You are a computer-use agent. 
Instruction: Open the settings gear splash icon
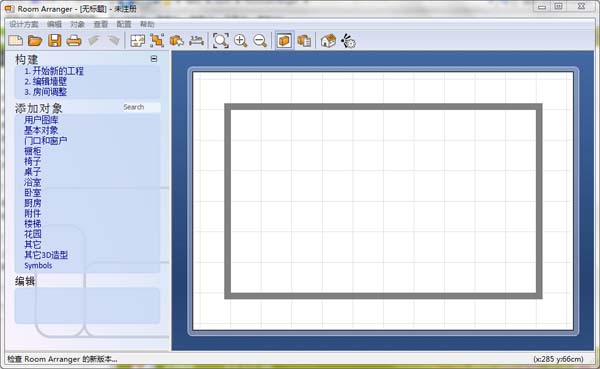click(348, 41)
